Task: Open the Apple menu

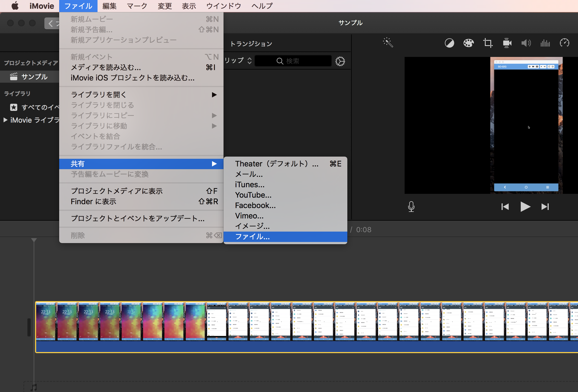Action: tap(15, 6)
